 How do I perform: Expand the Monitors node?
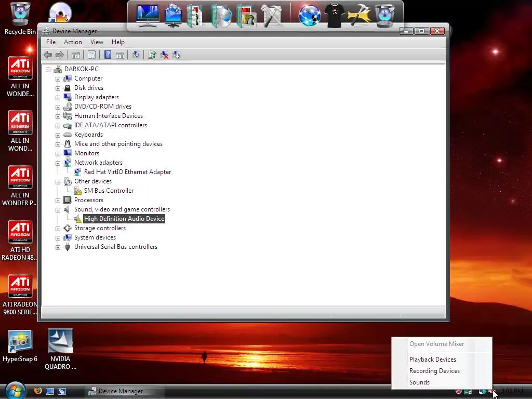(x=58, y=154)
